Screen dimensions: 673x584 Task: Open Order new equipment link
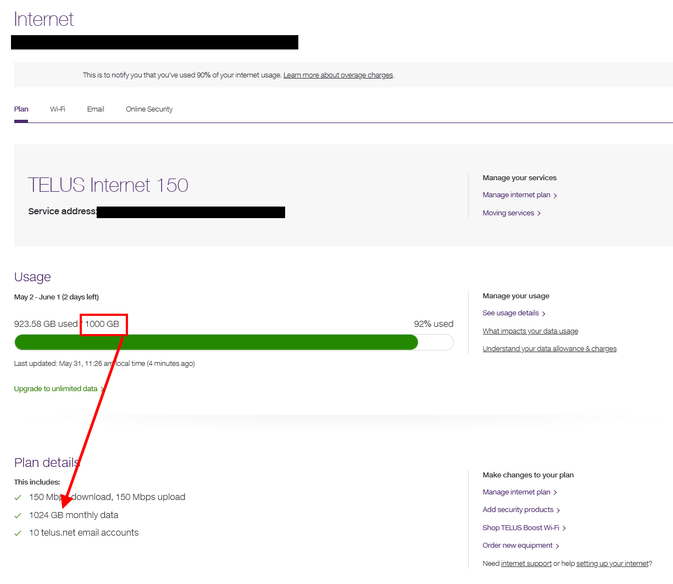[x=517, y=546]
